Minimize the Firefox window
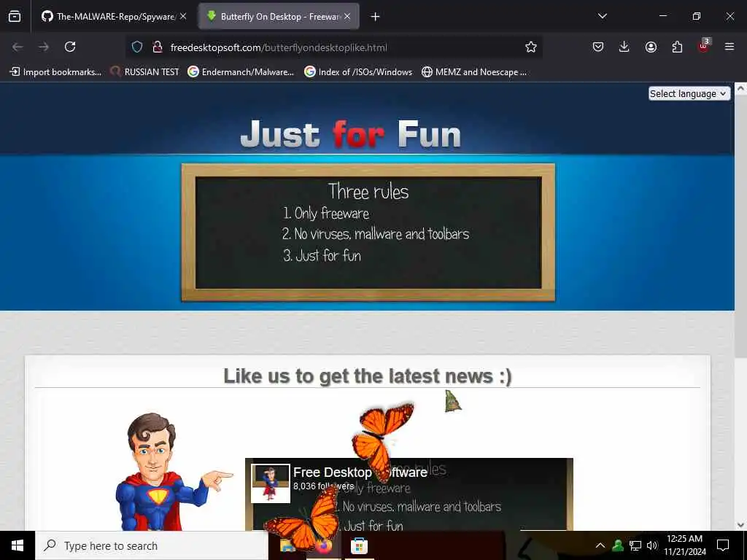The height and width of the screenshot is (560, 747). (663, 16)
